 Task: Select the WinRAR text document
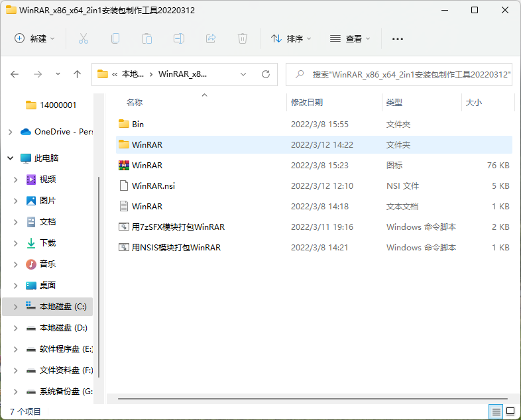point(314,207)
